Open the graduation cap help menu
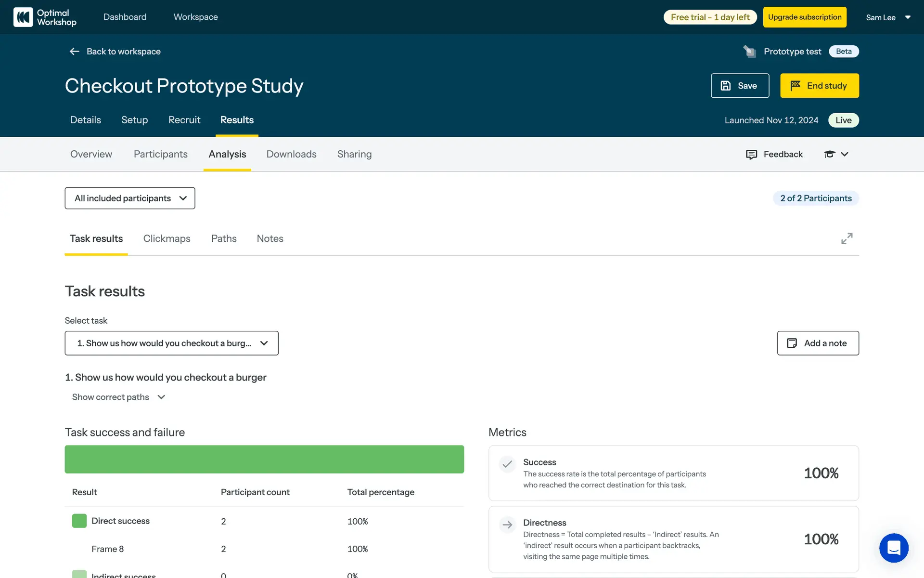Image resolution: width=924 pixels, height=578 pixels. pos(836,154)
